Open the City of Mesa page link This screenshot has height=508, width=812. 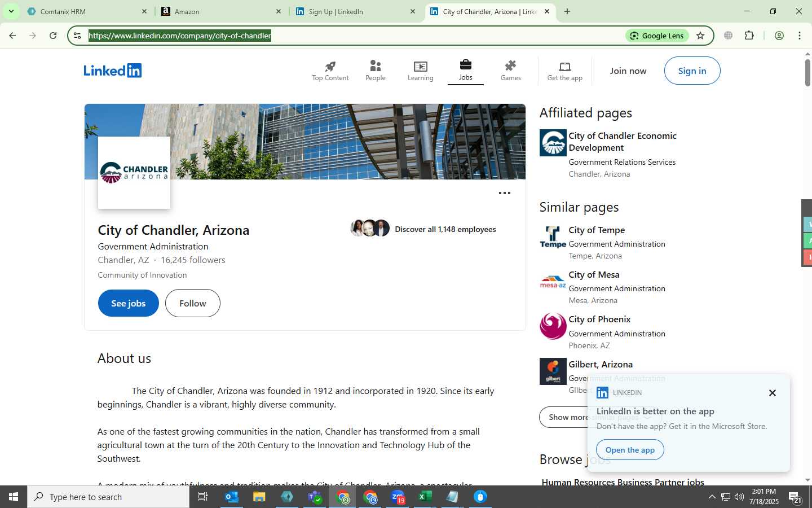pos(594,274)
